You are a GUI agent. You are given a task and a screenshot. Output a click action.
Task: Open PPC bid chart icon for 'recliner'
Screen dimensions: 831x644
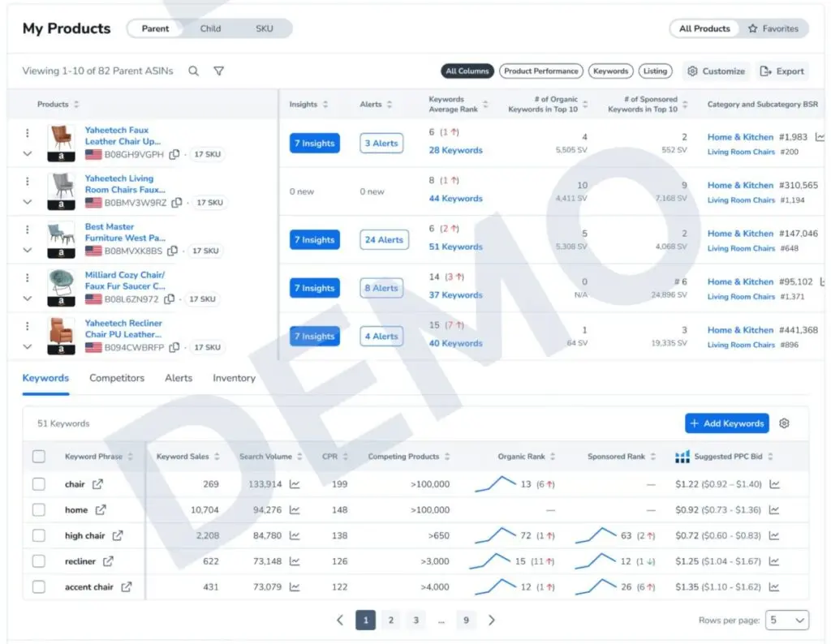[775, 561]
